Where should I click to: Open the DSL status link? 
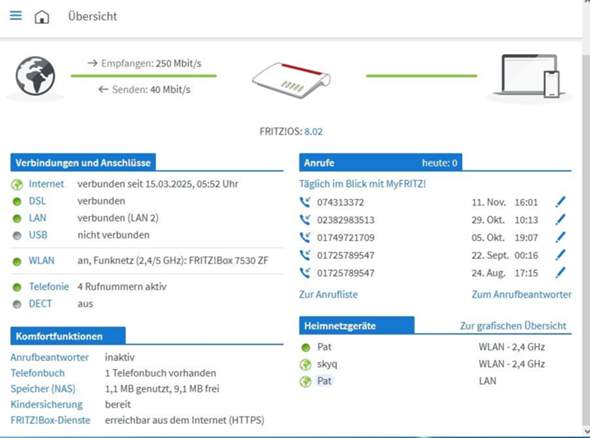point(37,201)
